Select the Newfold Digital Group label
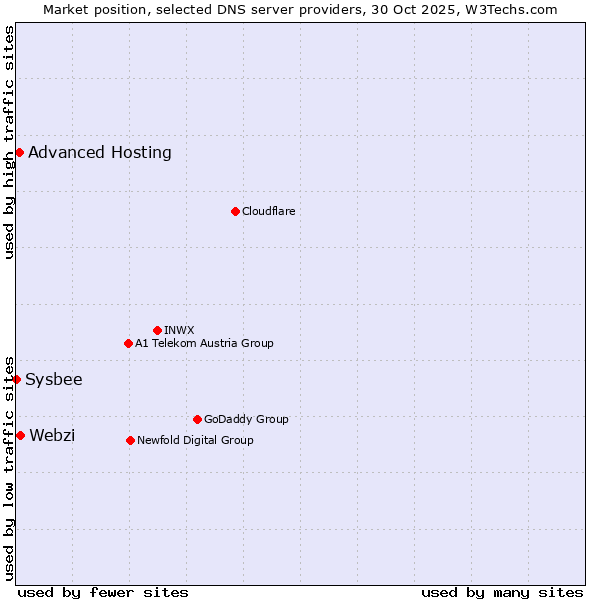Screen dimensions: 600x600 tap(195, 440)
